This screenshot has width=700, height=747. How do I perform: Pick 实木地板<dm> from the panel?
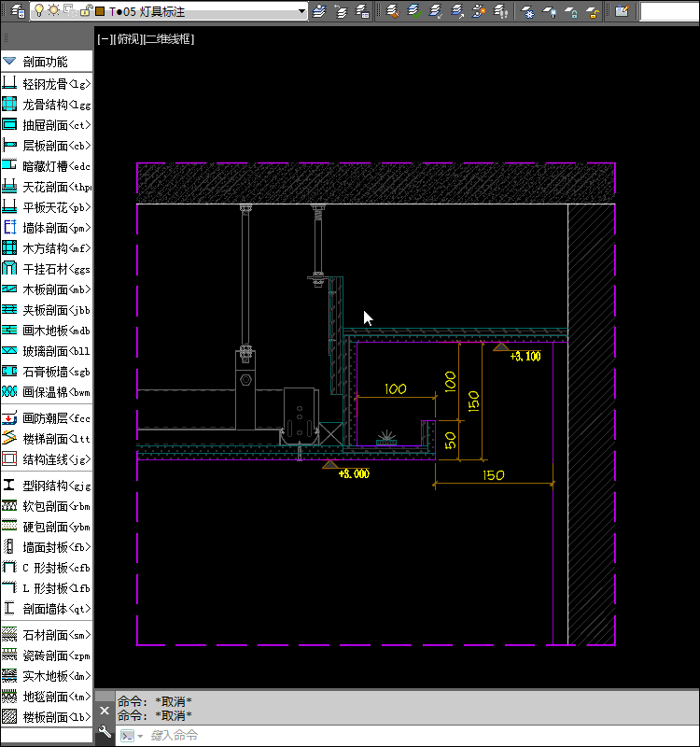pos(47,676)
